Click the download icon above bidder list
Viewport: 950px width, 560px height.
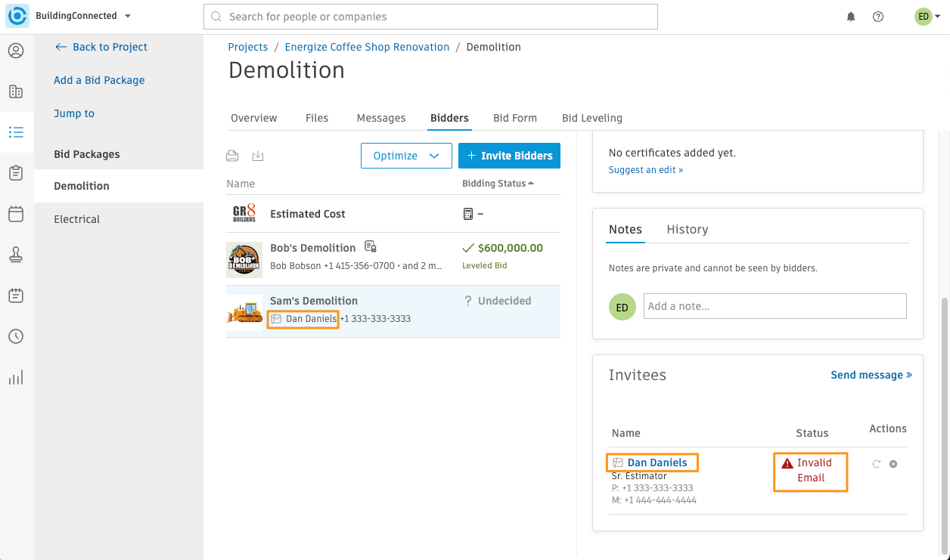tap(258, 156)
